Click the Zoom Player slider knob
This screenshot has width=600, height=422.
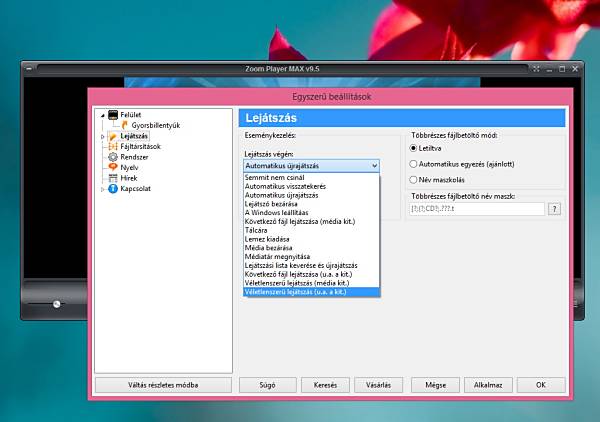click(57, 304)
